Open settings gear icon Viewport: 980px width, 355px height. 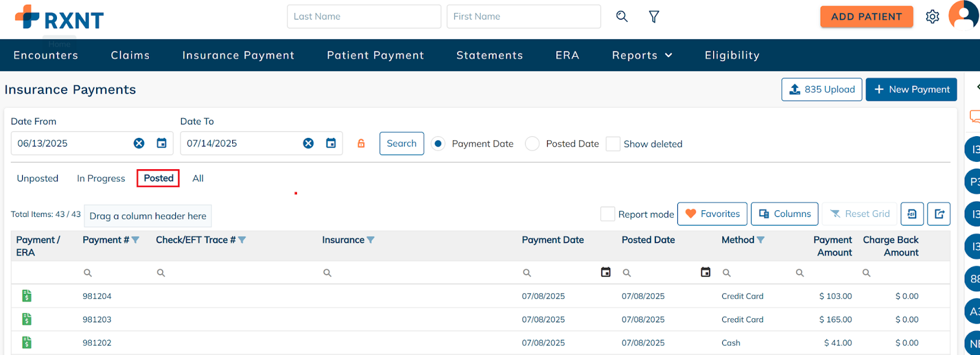coord(932,17)
